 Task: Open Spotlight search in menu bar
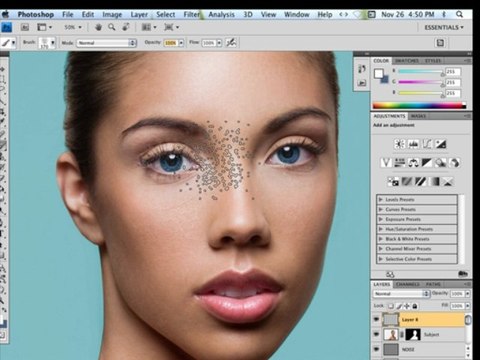(459, 14)
